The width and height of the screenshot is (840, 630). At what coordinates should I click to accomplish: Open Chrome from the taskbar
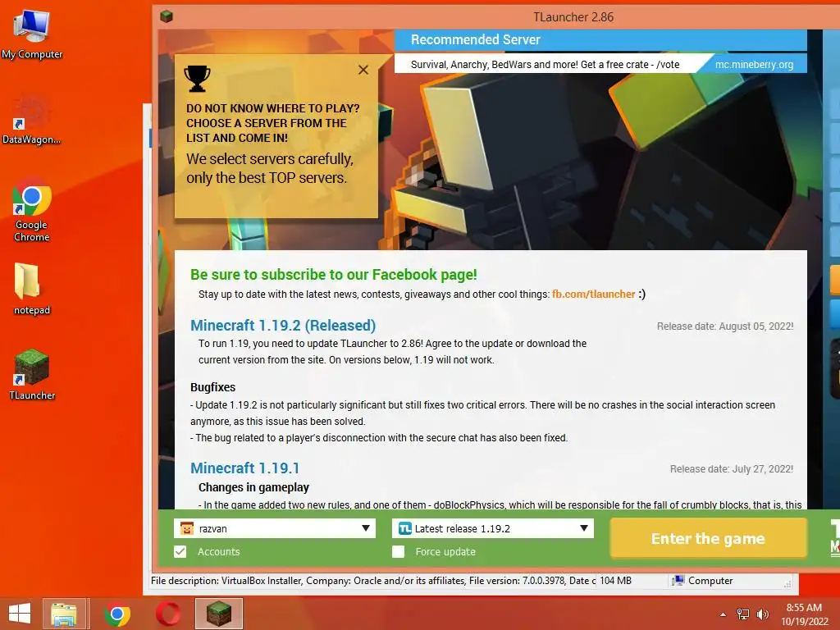pos(116,614)
